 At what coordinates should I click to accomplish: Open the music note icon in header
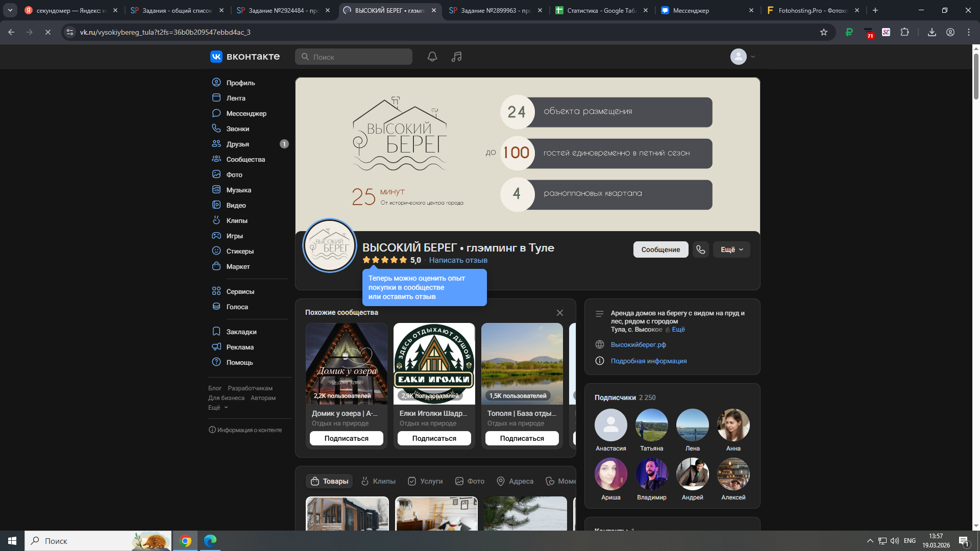(456, 57)
